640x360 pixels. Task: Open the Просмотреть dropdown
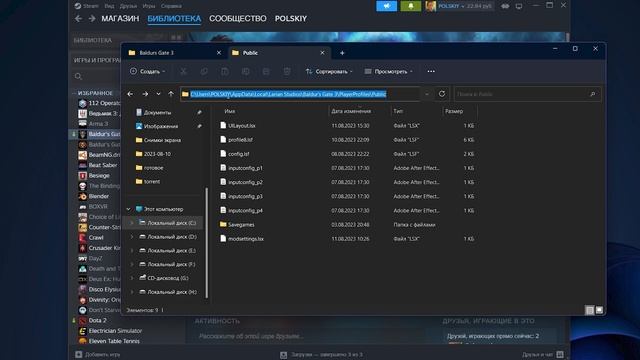tap(388, 71)
